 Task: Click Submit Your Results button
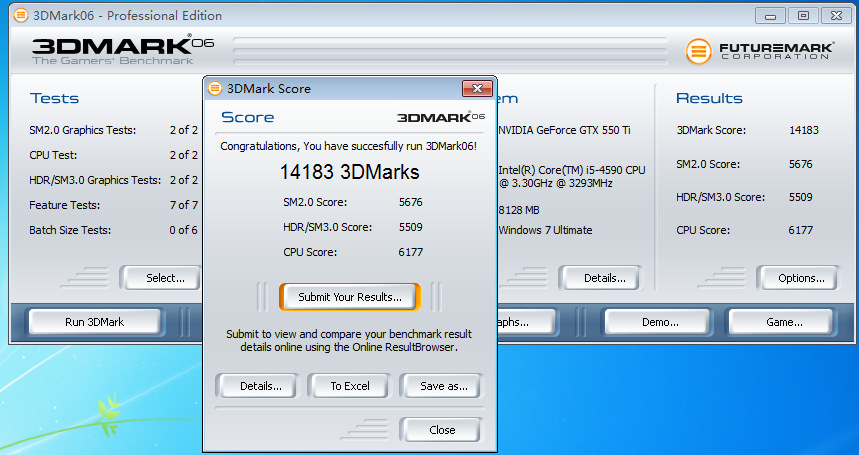(x=350, y=297)
